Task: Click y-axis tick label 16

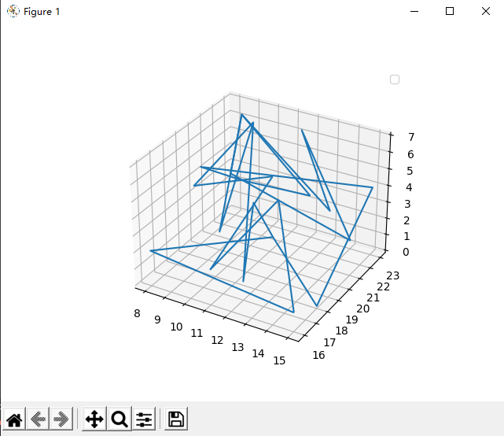Action: point(318,355)
